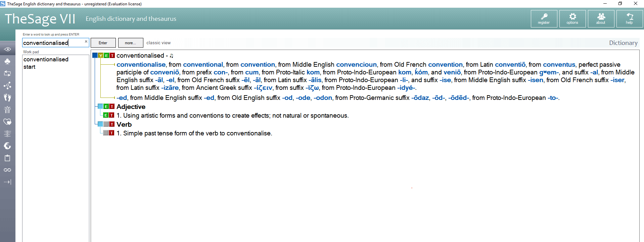Open the '-idyé-' suffix link
The width and height of the screenshot is (644, 242).
pyautogui.click(x=407, y=88)
